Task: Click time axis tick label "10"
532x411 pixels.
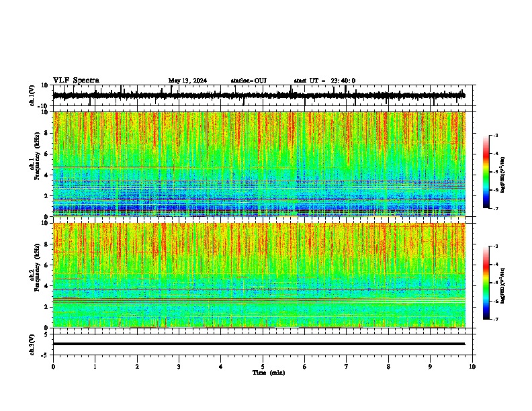Action: (472, 367)
